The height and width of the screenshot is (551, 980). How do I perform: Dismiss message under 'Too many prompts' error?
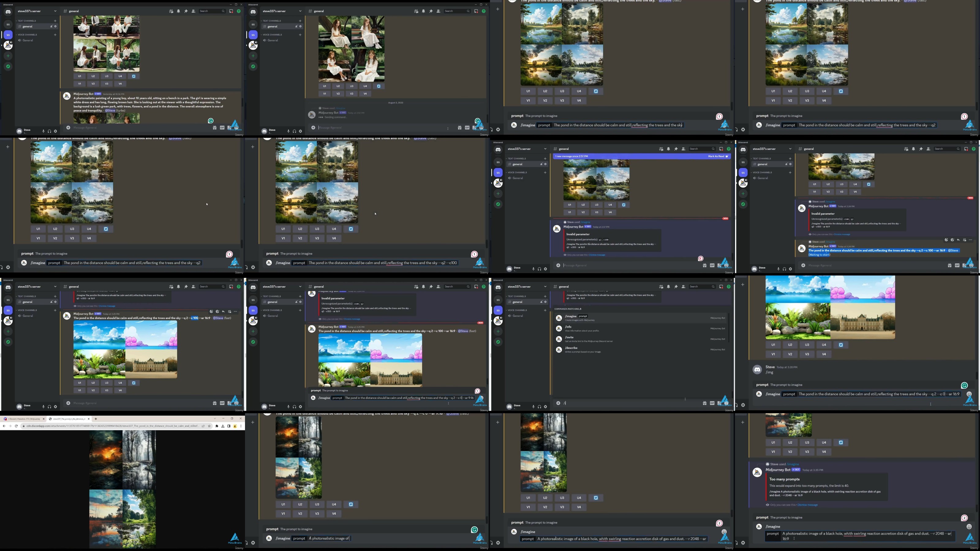[x=807, y=505]
